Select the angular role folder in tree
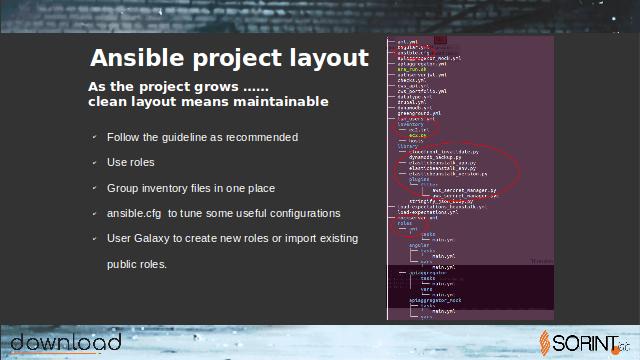640x360 pixels. click(419, 245)
